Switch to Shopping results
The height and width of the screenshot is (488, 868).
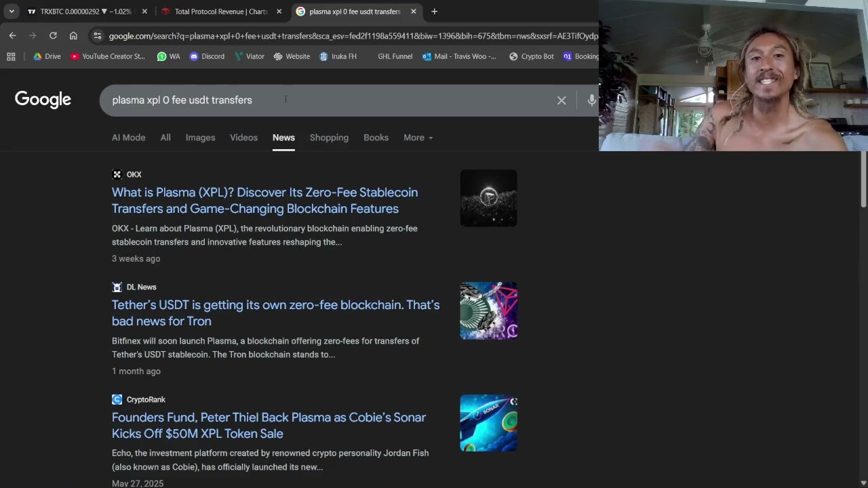[329, 138]
